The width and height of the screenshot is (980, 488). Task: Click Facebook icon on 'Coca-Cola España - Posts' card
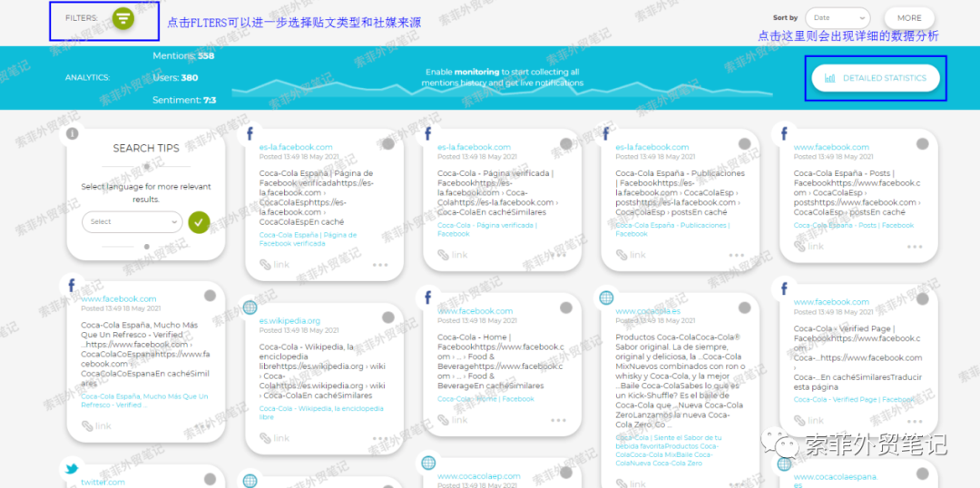[784, 133]
